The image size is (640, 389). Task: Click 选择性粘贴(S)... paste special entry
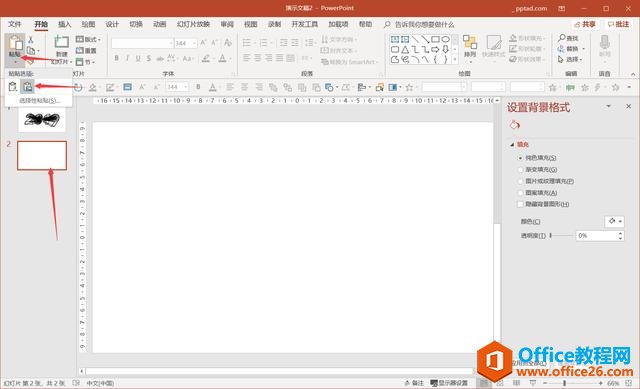click(x=39, y=100)
